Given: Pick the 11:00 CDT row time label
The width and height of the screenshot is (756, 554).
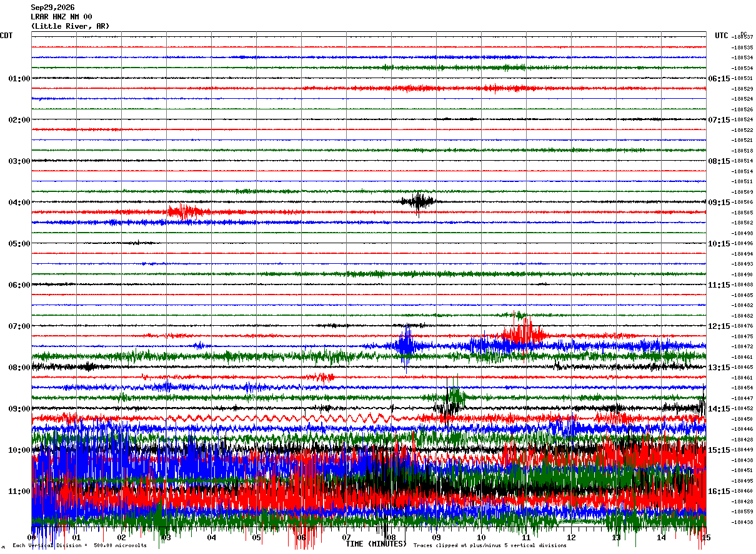Looking at the screenshot, I should [x=19, y=491].
